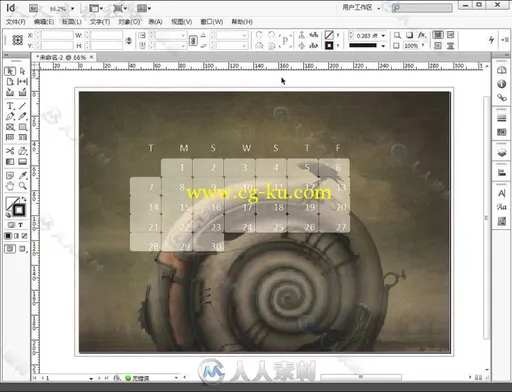The height and width of the screenshot is (392, 512).
Task: Click rotate 90° clockwise icon
Action: [x=259, y=35]
